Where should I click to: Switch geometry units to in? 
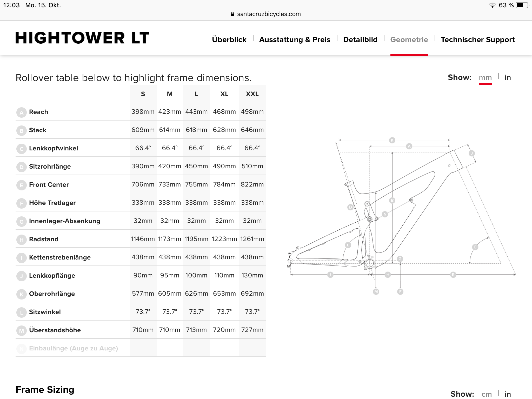click(x=508, y=78)
